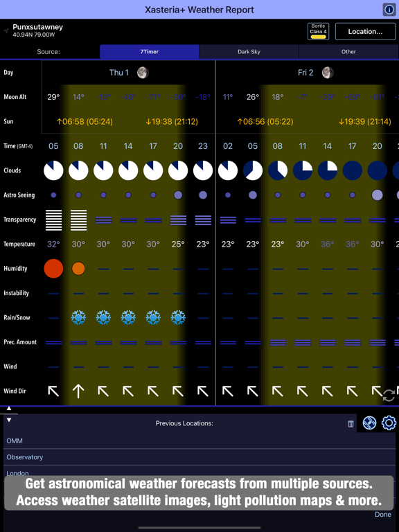Open the Location... button
The image size is (399, 532).
click(365, 32)
